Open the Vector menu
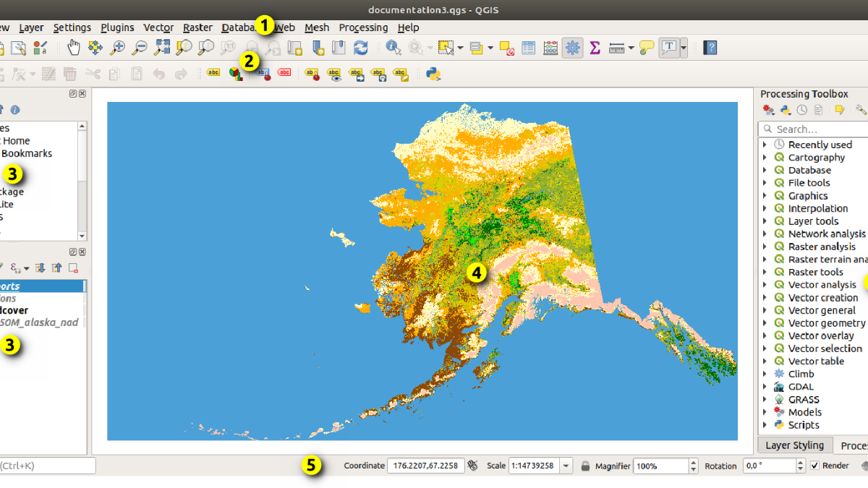The image size is (868, 488). (158, 27)
